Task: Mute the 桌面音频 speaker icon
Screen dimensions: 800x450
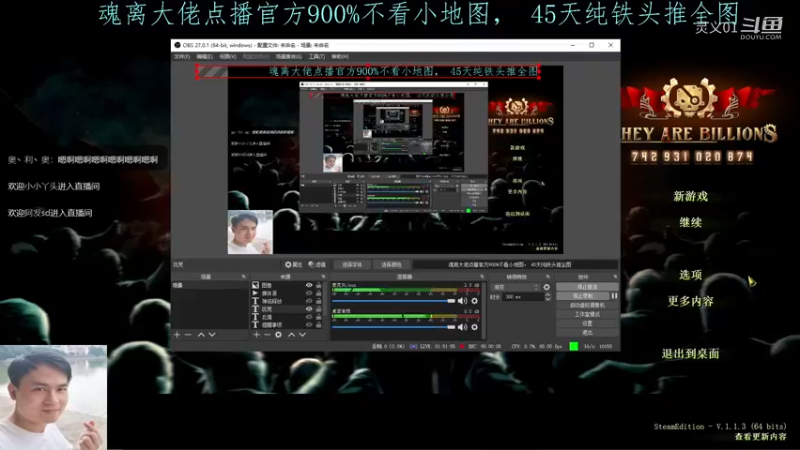Action: [463, 327]
